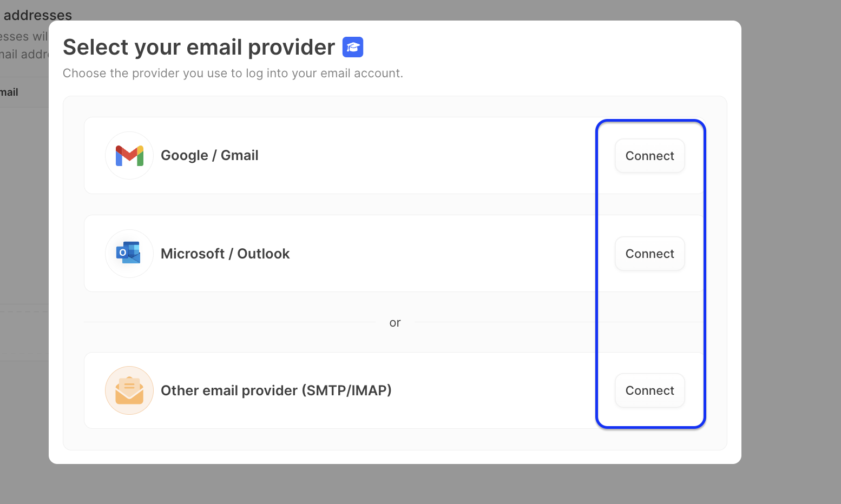
Task: Click the "Choose the provider you use" subtitle
Action: tap(233, 73)
